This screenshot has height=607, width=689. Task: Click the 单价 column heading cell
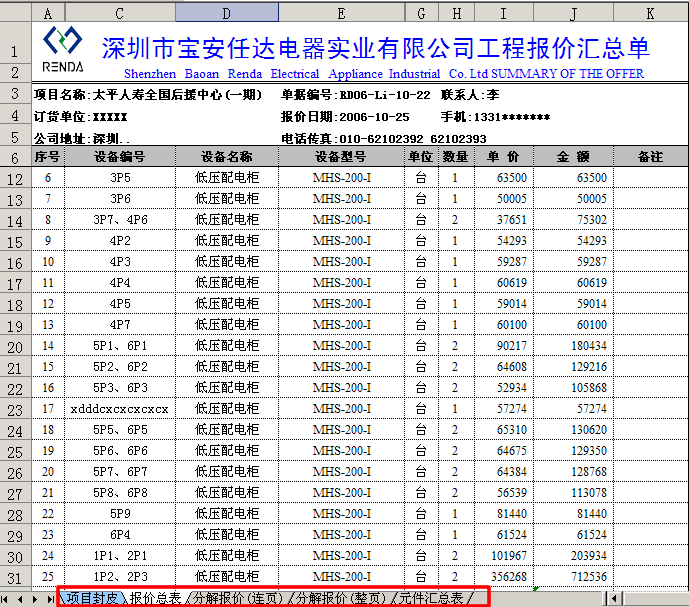(504, 156)
